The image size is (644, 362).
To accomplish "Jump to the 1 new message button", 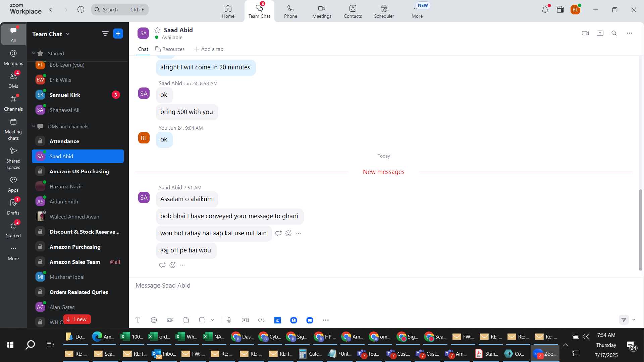I will coord(77,319).
